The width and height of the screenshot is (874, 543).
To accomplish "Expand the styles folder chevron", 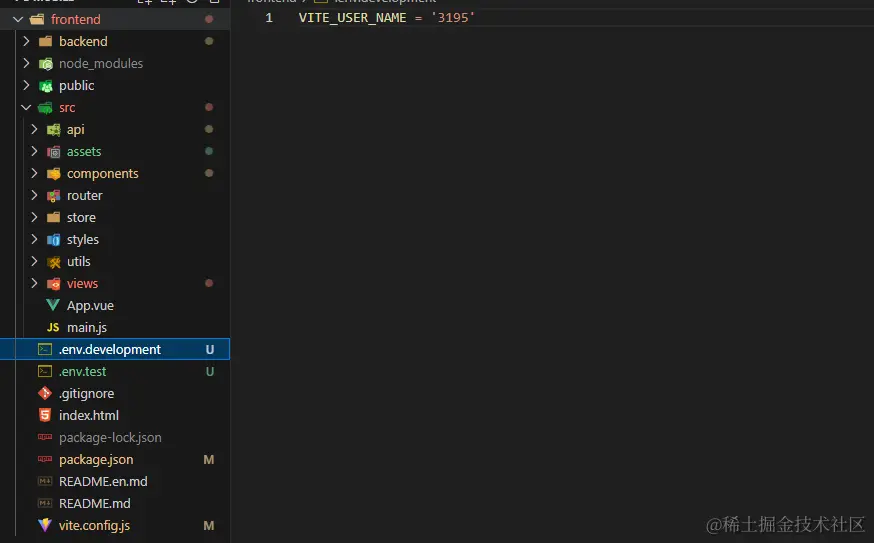I will pyautogui.click(x=34, y=240).
